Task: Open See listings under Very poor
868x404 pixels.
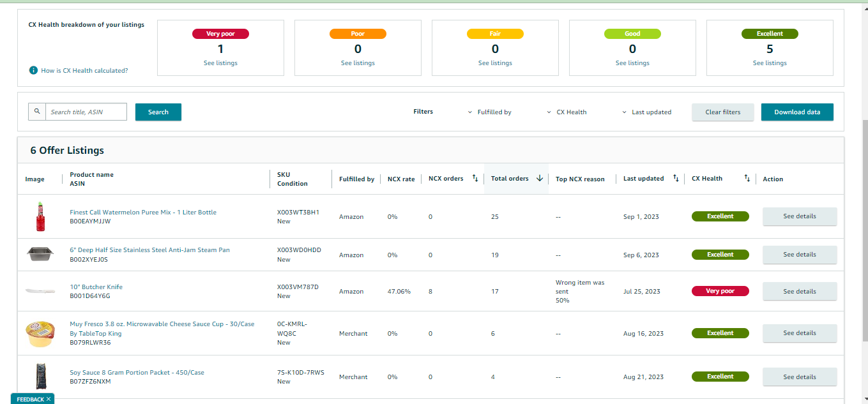Action: tap(220, 63)
